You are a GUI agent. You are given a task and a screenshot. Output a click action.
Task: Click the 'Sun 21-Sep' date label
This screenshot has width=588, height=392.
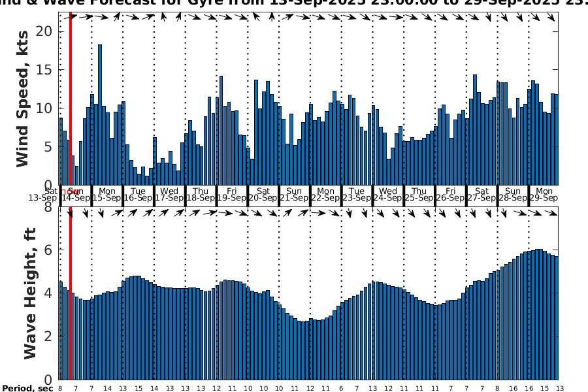(295, 194)
